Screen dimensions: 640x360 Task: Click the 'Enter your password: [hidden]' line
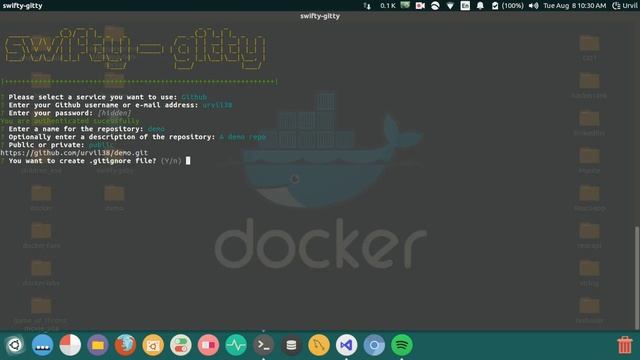coord(66,113)
